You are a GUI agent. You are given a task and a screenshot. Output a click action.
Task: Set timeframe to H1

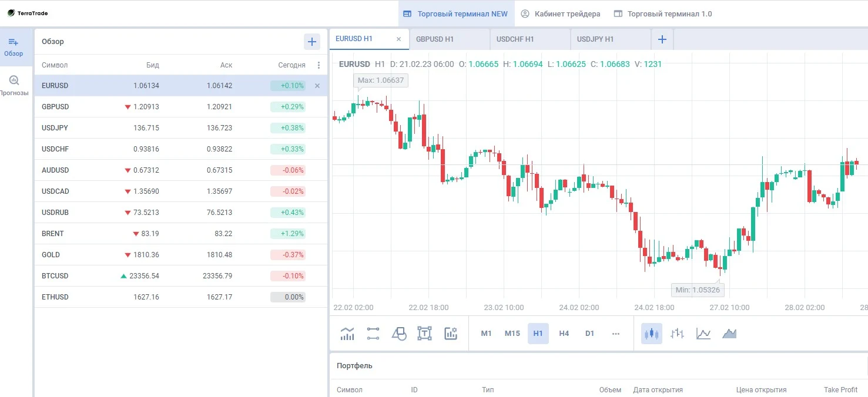click(538, 334)
